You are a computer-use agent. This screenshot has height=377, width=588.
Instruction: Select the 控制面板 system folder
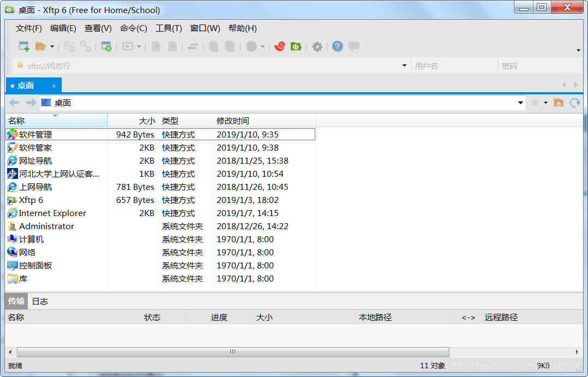coord(160,266)
